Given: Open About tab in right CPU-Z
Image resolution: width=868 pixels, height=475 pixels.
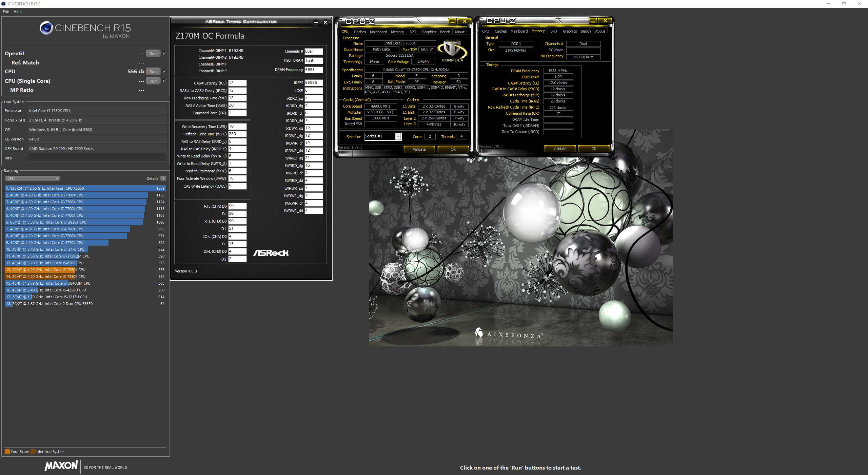Looking at the screenshot, I should [x=600, y=31].
